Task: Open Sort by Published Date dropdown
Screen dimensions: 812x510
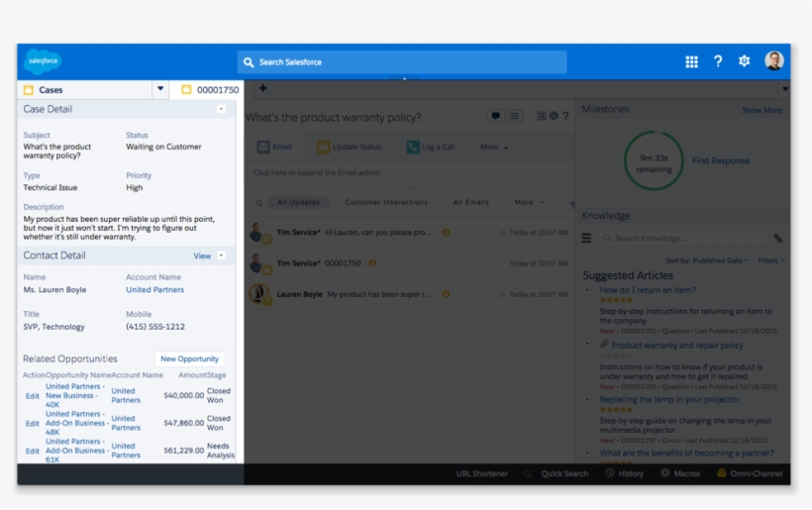Action: [720, 260]
